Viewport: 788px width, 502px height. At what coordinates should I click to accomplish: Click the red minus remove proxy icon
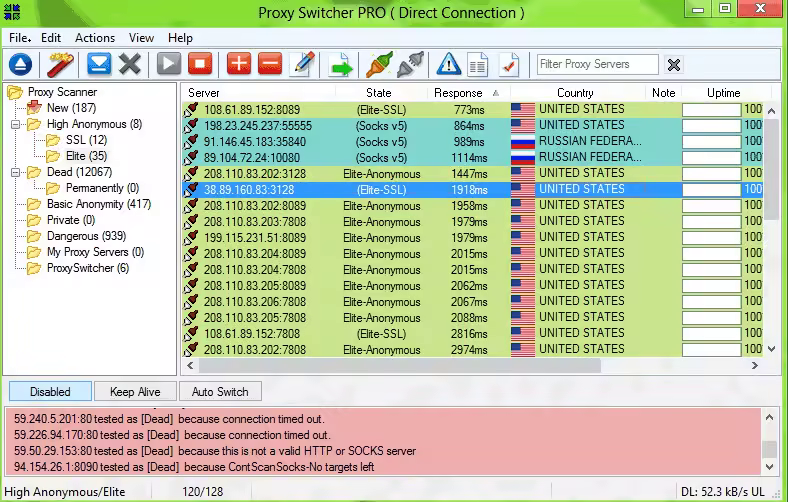pyautogui.click(x=269, y=65)
